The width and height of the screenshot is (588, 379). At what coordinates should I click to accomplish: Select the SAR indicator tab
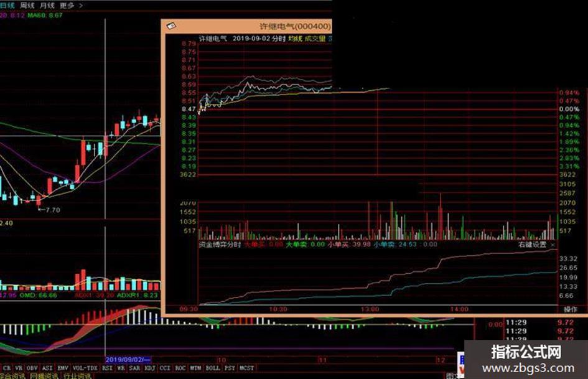[x=134, y=368]
